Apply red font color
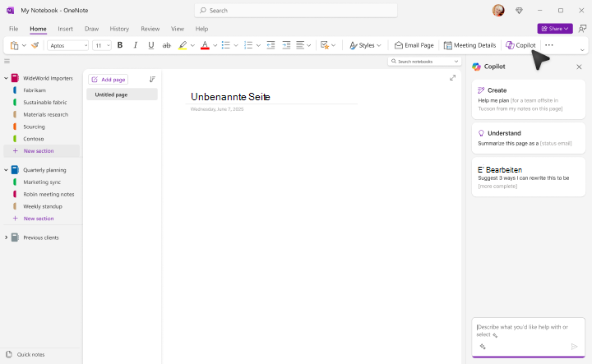 (205, 45)
